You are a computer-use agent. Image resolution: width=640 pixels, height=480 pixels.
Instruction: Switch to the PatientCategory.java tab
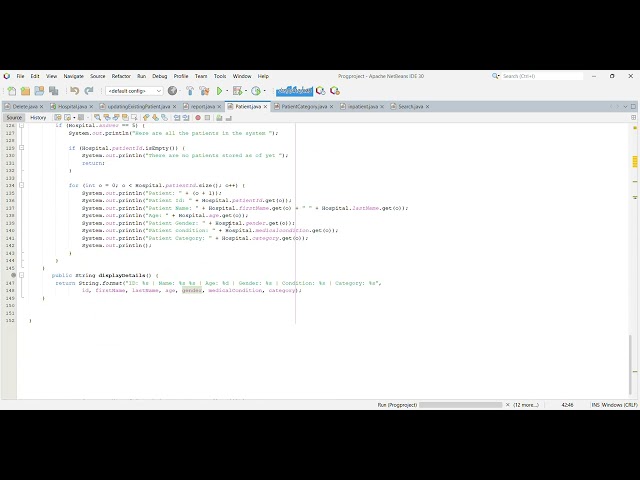(304, 107)
